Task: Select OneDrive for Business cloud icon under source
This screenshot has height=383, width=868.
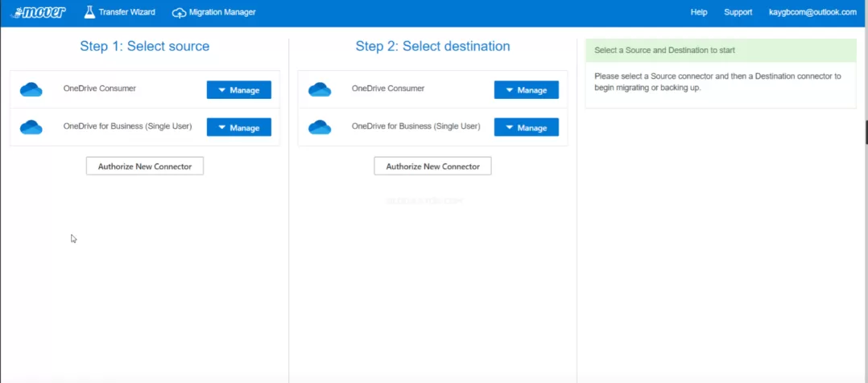Action: [31, 127]
